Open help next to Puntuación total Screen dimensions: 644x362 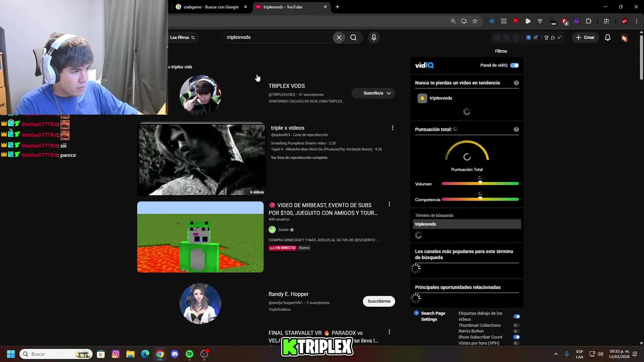pyautogui.click(x=516, y=129)
